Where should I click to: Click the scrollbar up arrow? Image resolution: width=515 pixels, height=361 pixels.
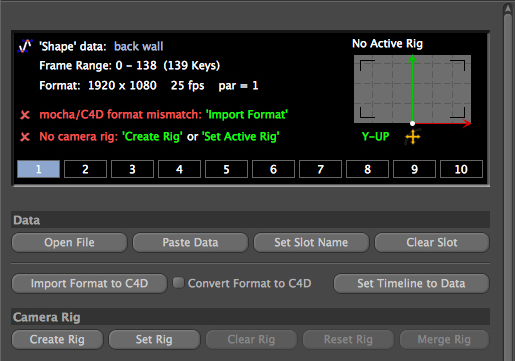point(508,9)
